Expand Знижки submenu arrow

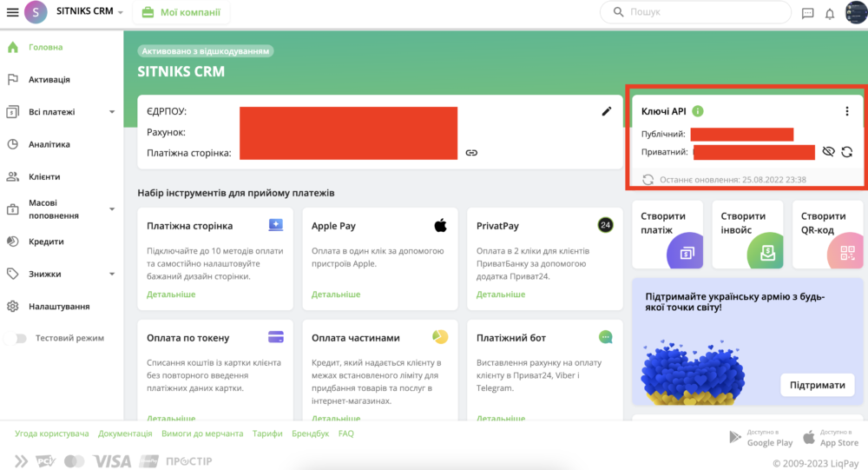pos(112,274)
